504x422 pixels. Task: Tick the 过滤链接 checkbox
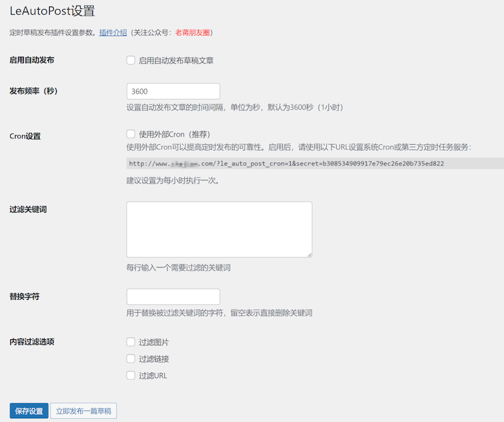click(x=131, y=359)
